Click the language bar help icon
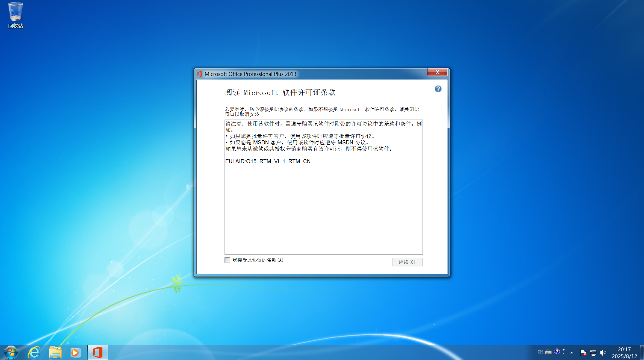This screenshot has width=644, height=360. coord(557,352)
